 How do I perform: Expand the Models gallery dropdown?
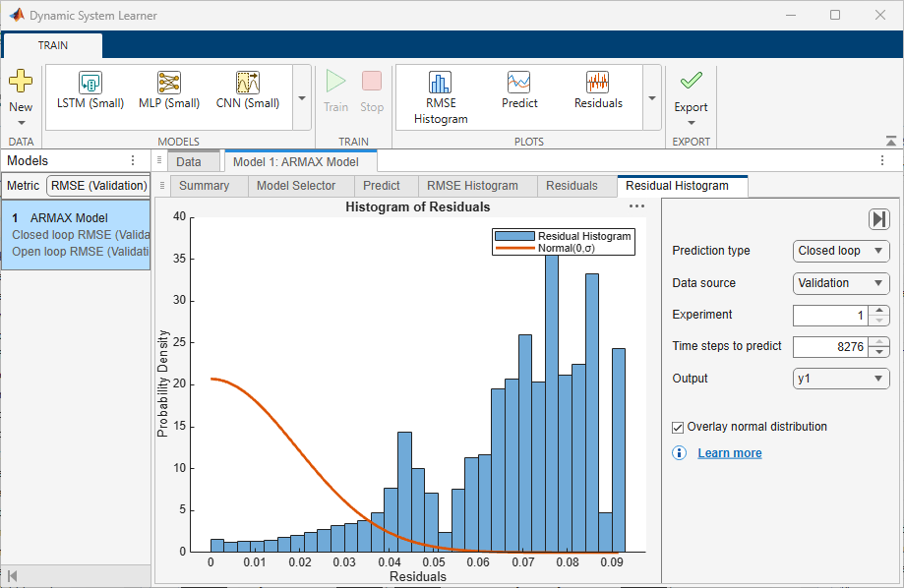pyautogui.click(x=302, y=98)
